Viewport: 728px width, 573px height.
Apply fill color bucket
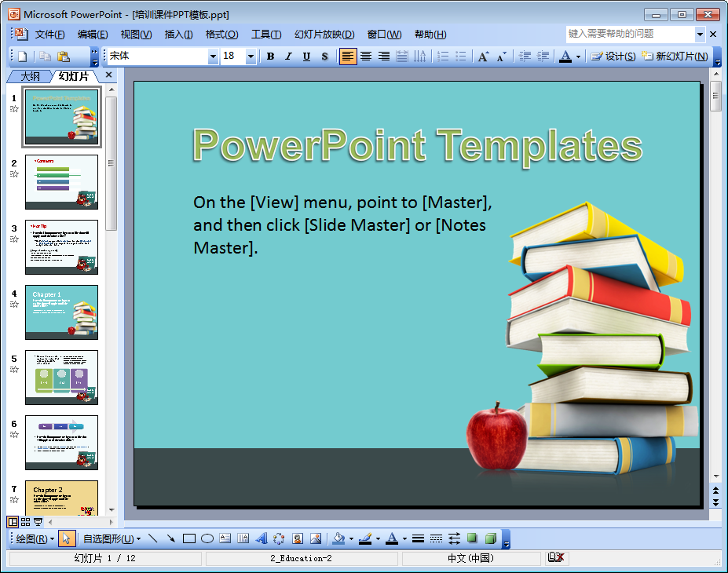click(x=339, y=538)
